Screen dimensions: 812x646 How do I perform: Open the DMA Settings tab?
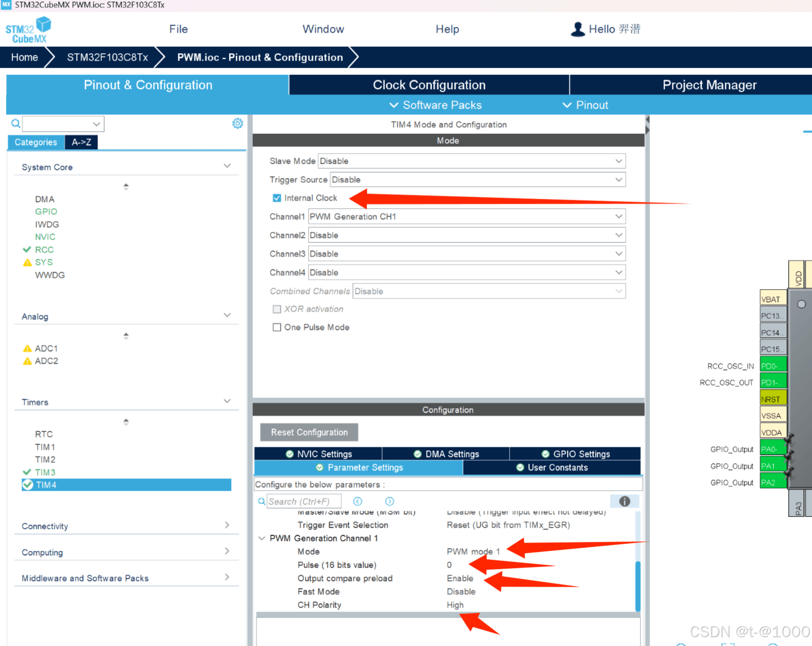pyautogui.click(x=446, y=454)
